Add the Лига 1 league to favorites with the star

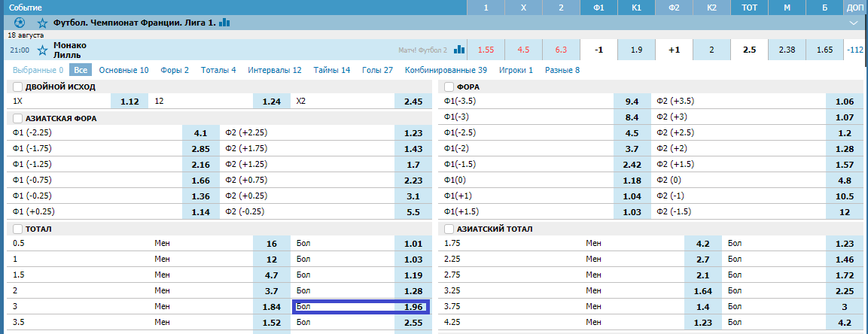click(42, 23)
